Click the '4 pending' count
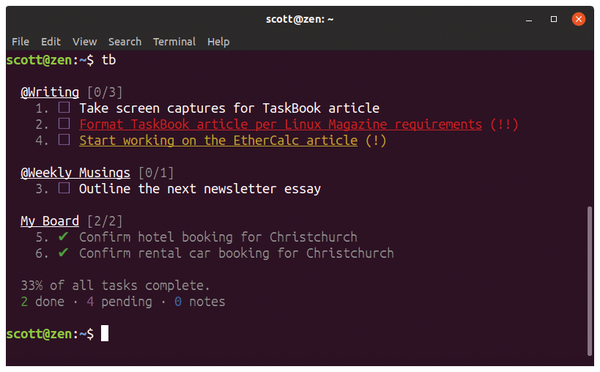 119,302
